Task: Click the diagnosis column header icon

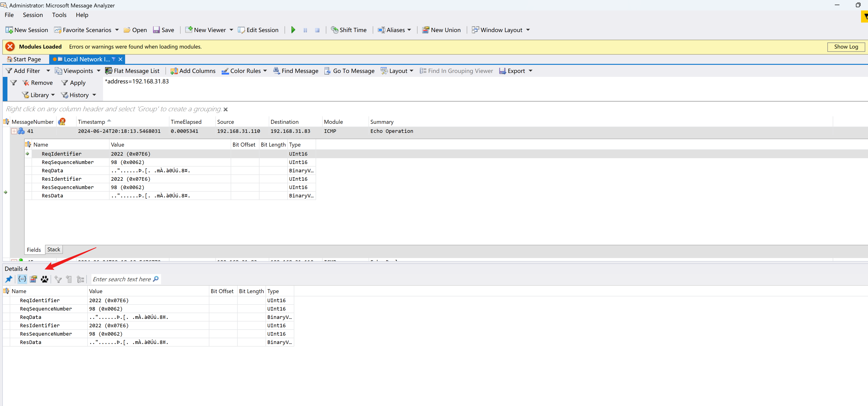Action: (x=62, y=122)
